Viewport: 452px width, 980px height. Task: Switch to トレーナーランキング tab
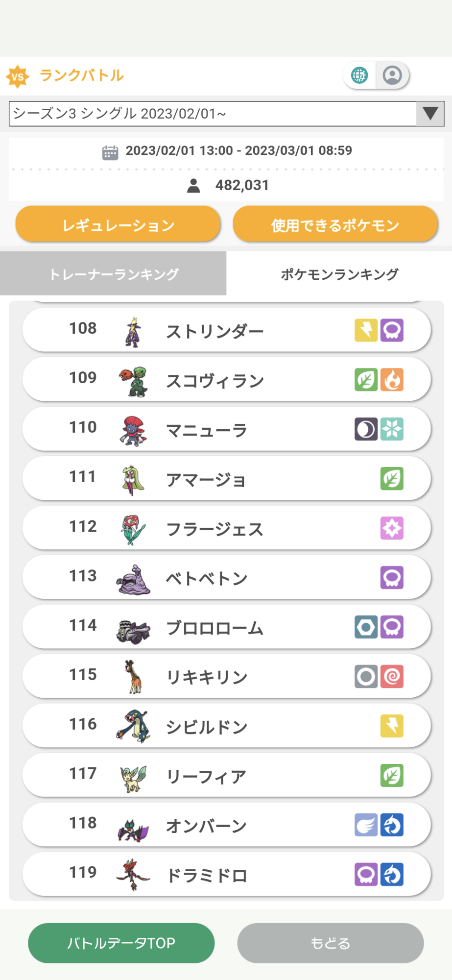click(113, 274)
